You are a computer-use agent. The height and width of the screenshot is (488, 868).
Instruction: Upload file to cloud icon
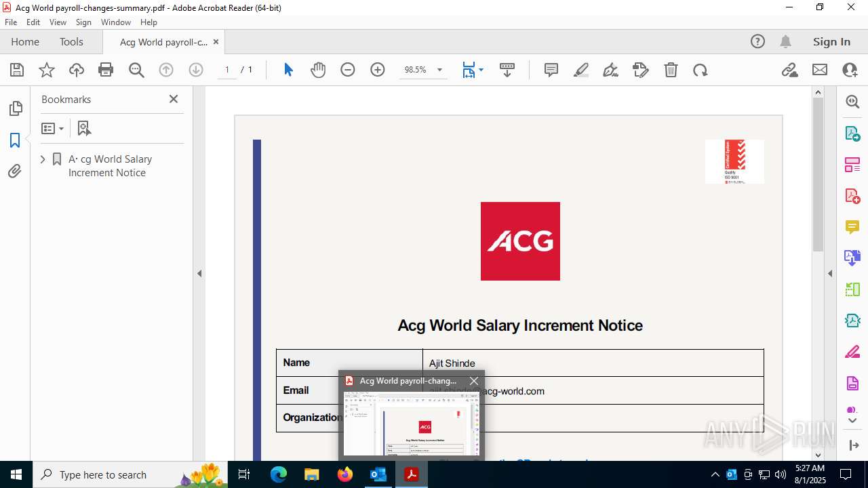click(77, 70)
